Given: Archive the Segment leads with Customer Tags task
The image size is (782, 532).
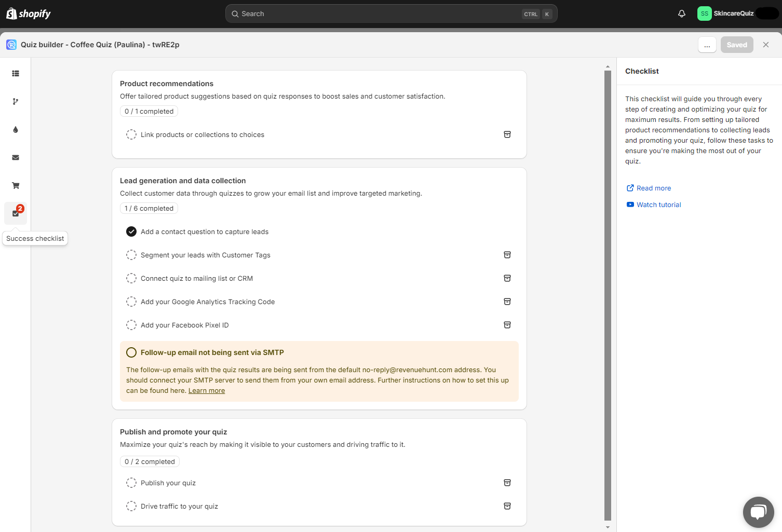Looking at the screenshot, I should pyautogui.click(x=507, y=255).
